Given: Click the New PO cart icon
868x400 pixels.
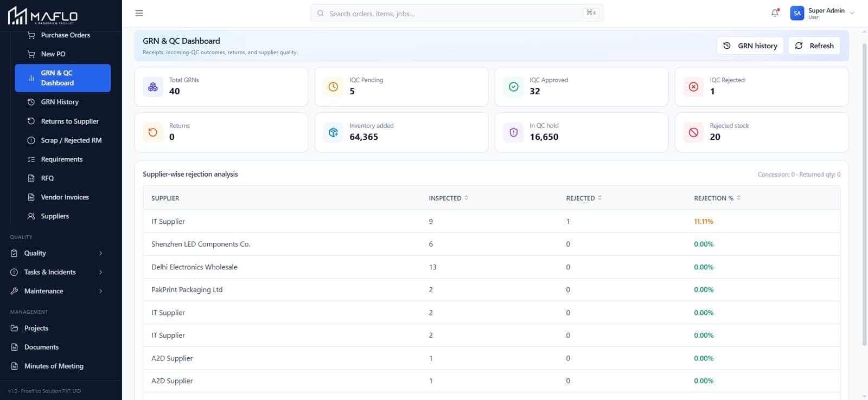Looking at the screenshot, I should (31, 54).
